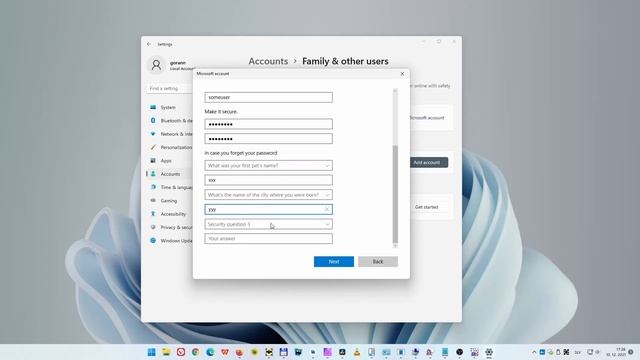Click the Bluetooth icon in Settings sidebar
Viewport: 640px width, 360px height.
tap(153, 120)
